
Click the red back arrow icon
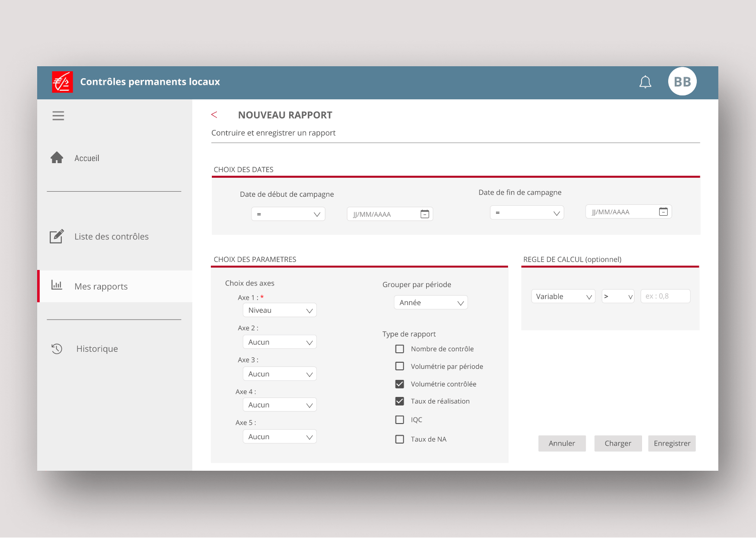click(214, 115)
